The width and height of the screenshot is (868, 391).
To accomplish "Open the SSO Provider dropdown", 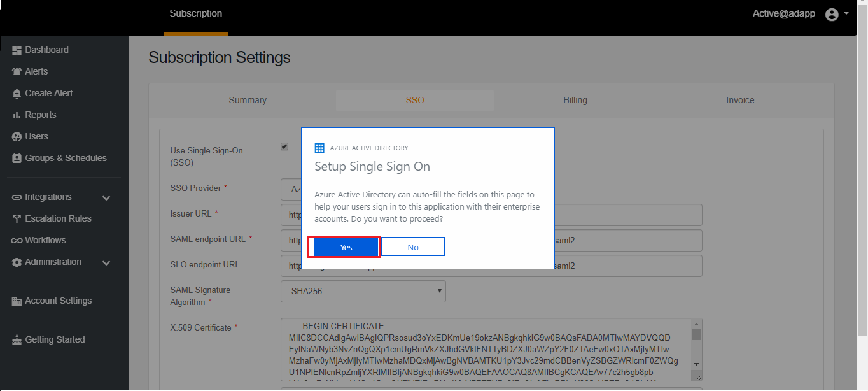I will click(291, 189).
